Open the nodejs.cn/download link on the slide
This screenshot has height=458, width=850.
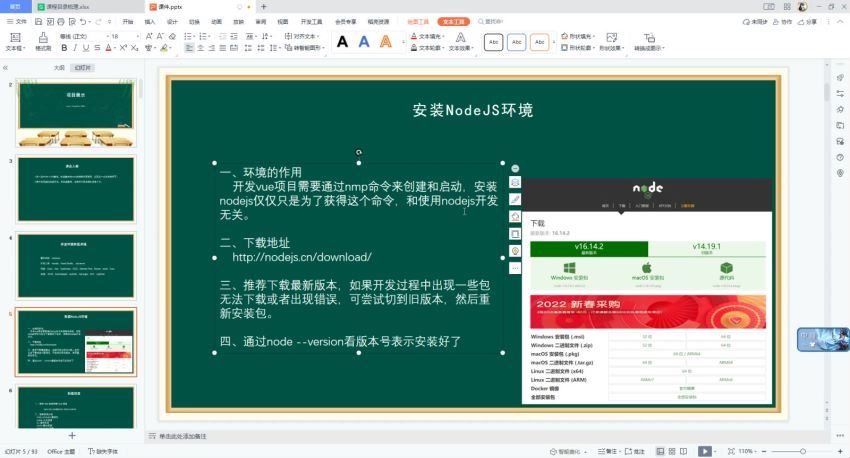coord(302,257)
